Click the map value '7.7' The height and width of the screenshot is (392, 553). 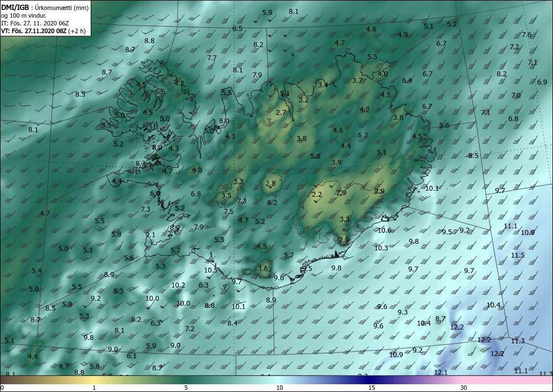click(212, 58)
